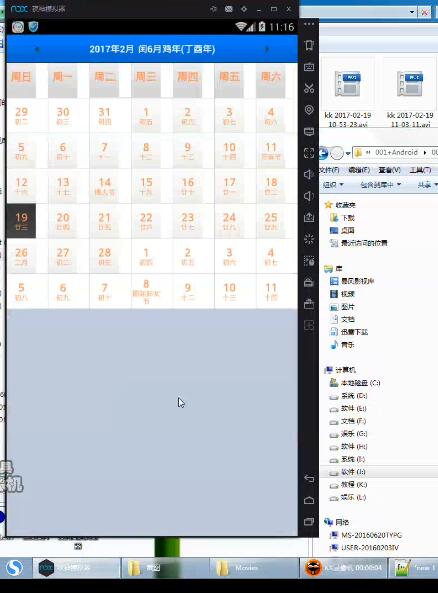Expand 组织 dropdown in Explorer toolbar
438x593 pixels.
[333, 185]
